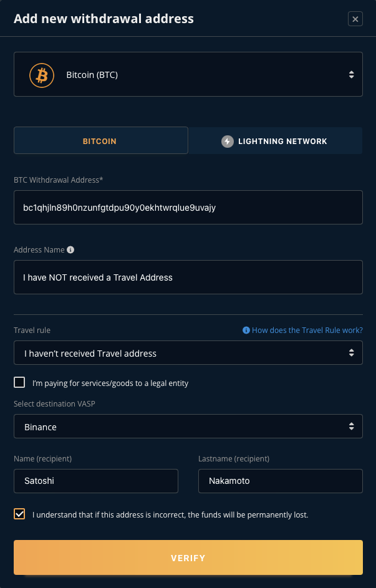Click the recipient Lastname field with Nakamoto
The image size is (376, 588).
(280, 481)
